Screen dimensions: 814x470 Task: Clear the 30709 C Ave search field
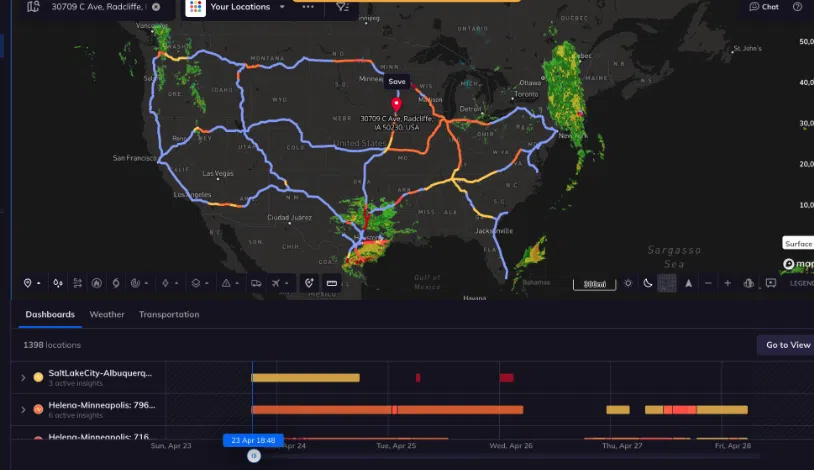(156, 7)
